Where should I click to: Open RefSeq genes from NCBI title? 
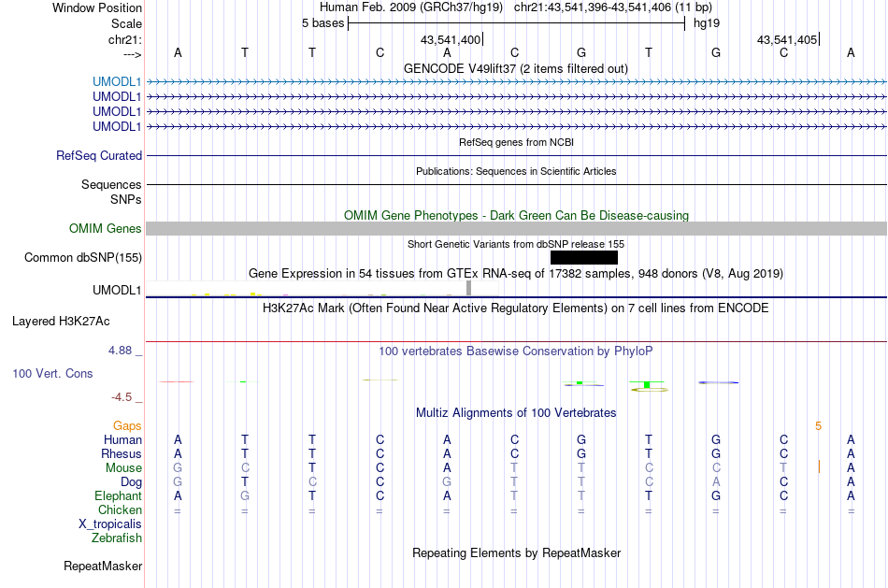517,142
